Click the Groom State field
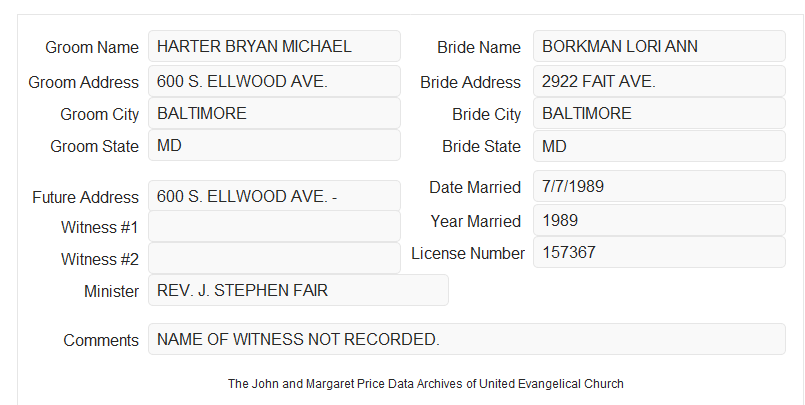This screenshot has width=805, height=405. 274,145
